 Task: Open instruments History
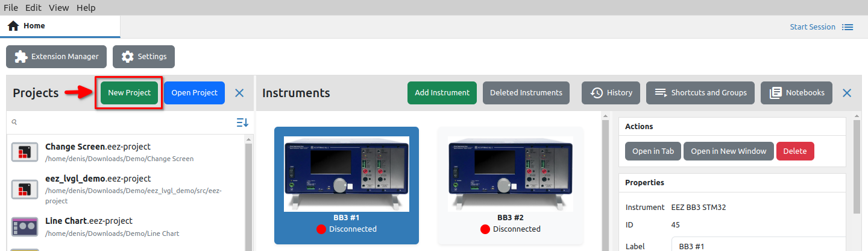(x=611, y=93)
